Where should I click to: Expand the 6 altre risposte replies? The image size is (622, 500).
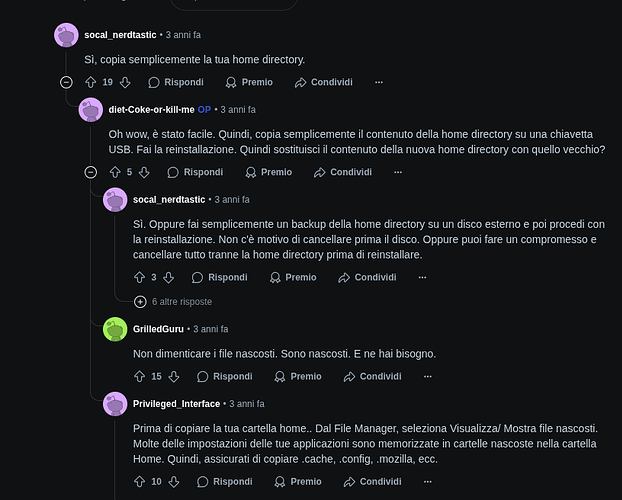point(140,301)
